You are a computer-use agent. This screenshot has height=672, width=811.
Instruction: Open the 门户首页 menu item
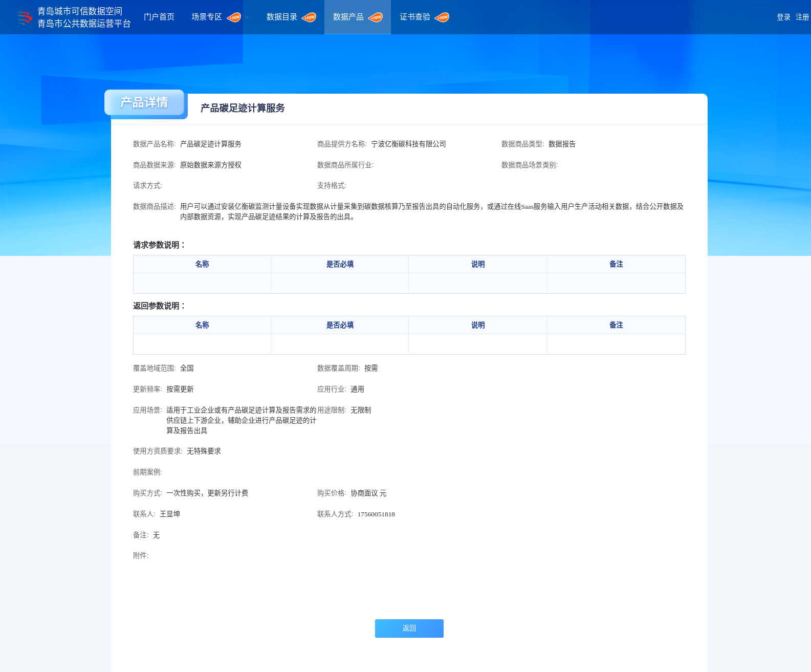(x=159, y=17)
